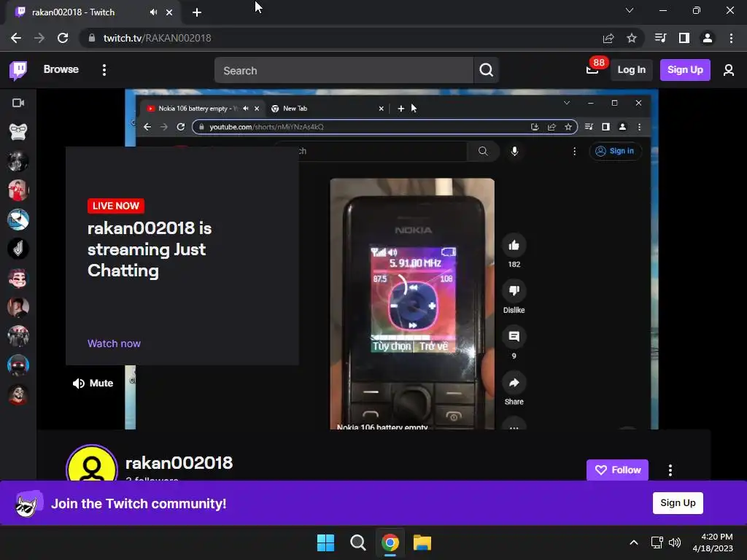Click the purple Sign Up button in header
The image size is (747, 560).
coord(684,70)
